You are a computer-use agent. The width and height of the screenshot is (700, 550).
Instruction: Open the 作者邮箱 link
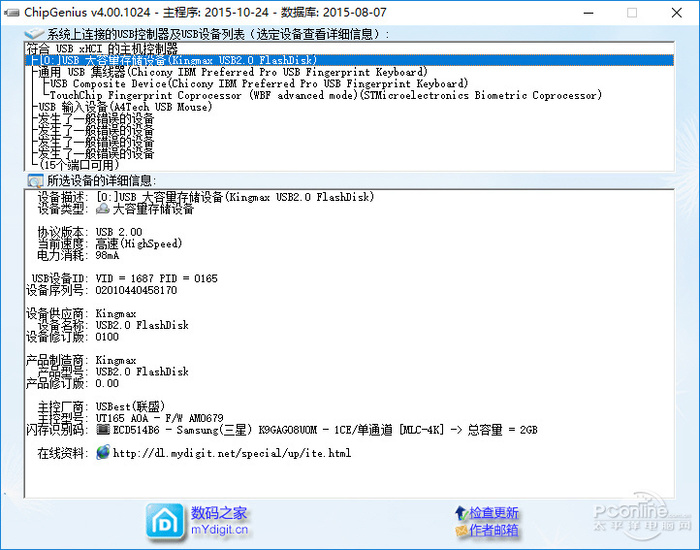coord(494,530)
